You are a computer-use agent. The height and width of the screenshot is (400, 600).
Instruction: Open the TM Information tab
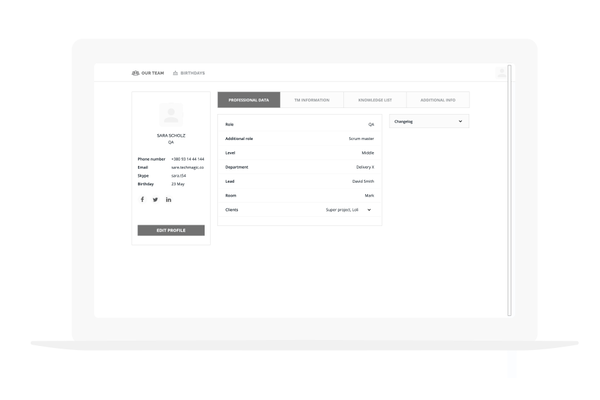(x=311, y=100)
